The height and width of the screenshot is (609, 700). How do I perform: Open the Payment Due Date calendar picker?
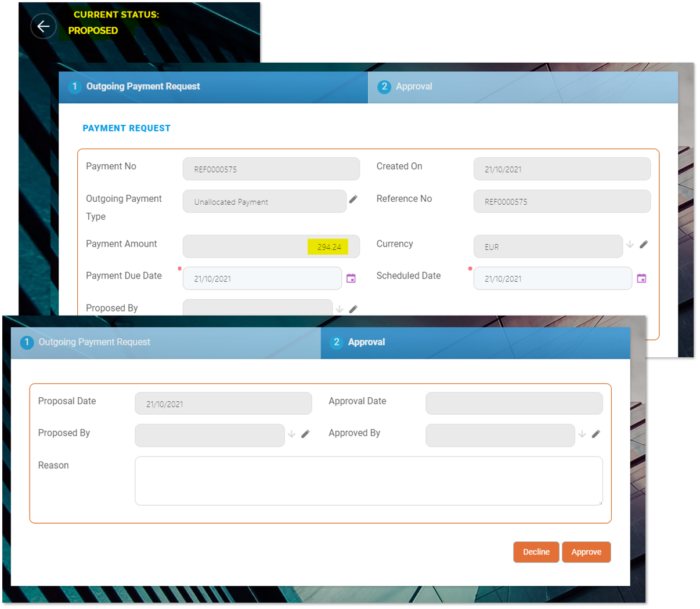[x=351, y=278]
